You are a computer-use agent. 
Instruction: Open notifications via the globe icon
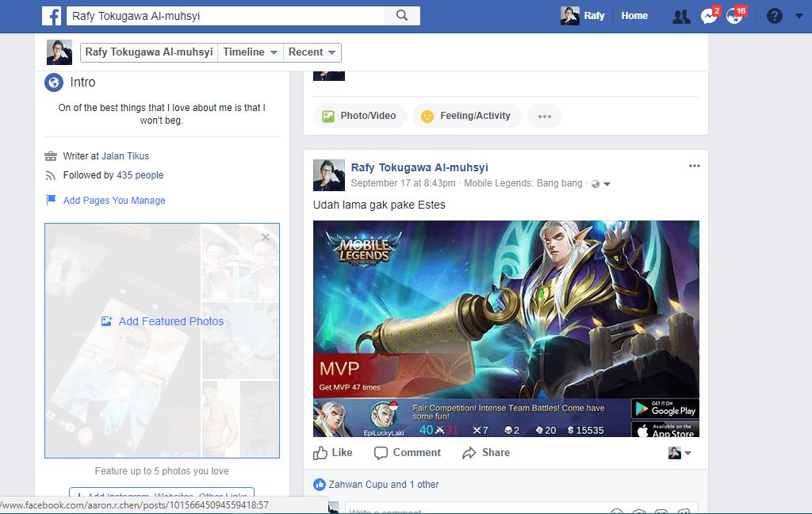(733, 15)
